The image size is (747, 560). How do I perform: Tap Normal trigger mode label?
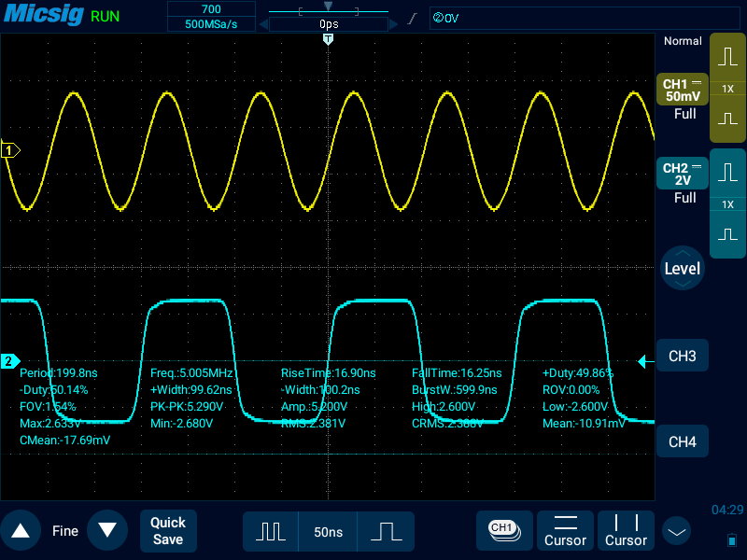(683, 41)
